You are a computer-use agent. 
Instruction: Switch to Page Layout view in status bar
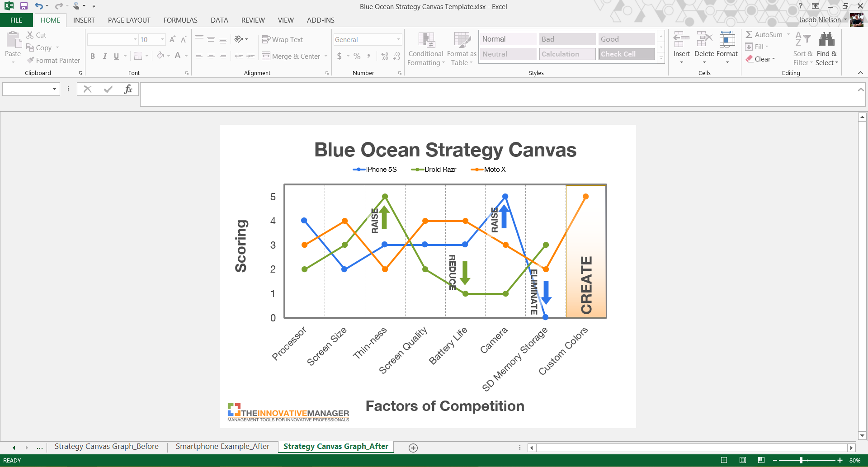point(743,460)
